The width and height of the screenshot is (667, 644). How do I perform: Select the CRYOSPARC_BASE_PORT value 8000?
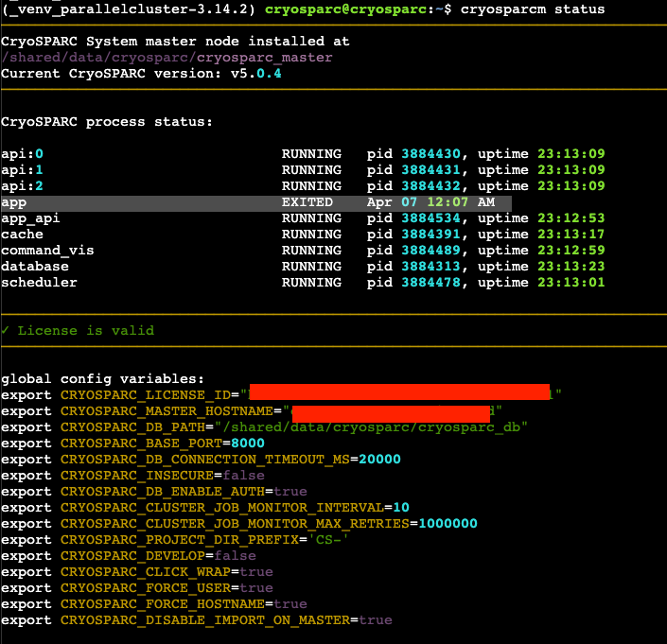click(250, 443)
